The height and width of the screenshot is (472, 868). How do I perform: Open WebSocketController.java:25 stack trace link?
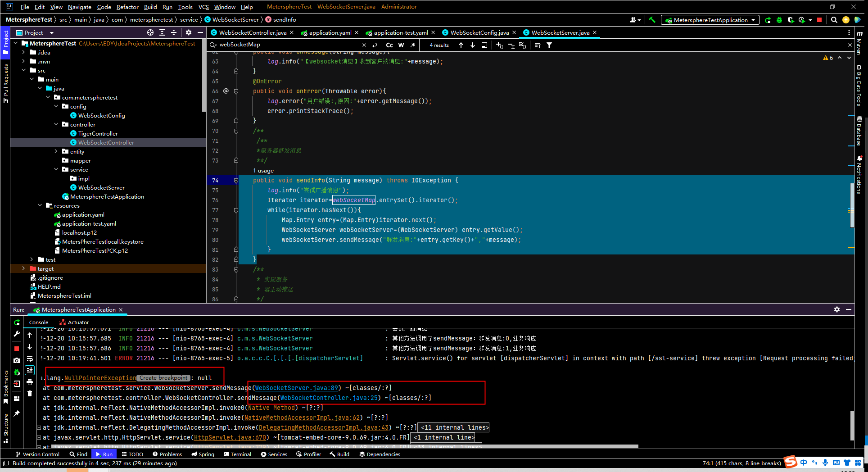(329, 398)
